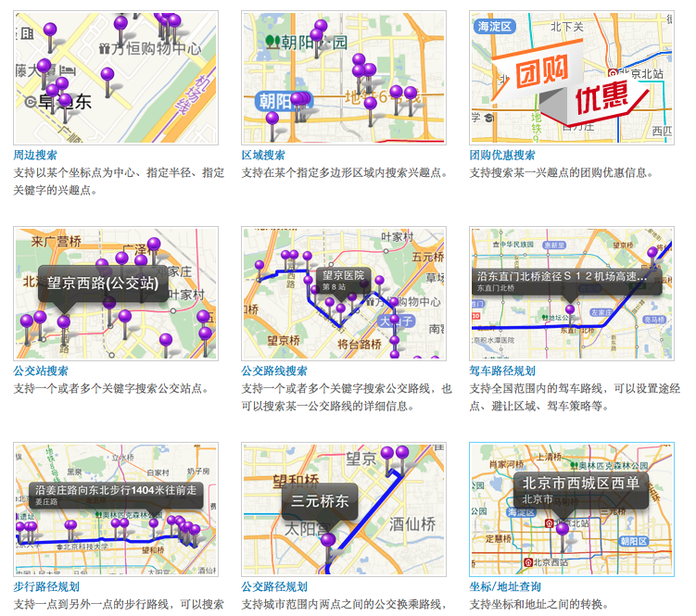Screen dimensions: 696x616
Task: Click 朝阳区 blue badge in 坐标查询 map
Action: point(634,541)
